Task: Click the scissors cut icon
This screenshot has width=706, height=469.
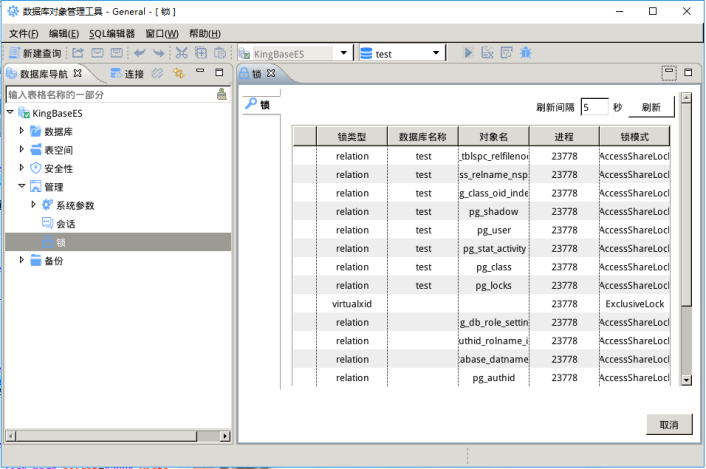Action: coord(181,53)
